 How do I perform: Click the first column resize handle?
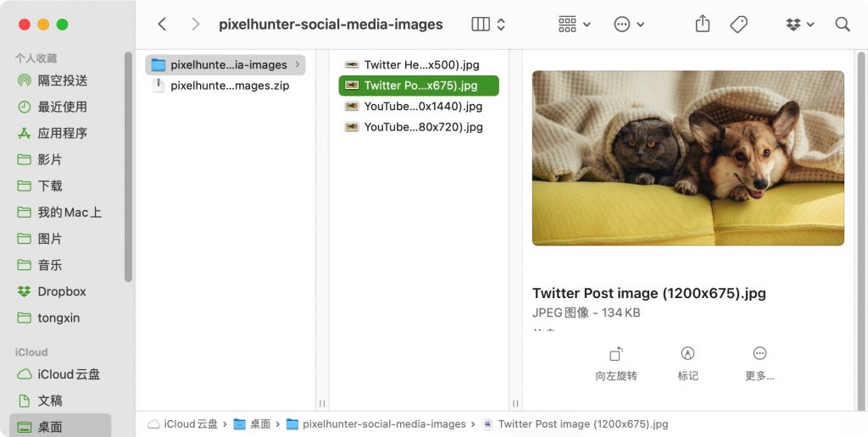tap(322, 403)
